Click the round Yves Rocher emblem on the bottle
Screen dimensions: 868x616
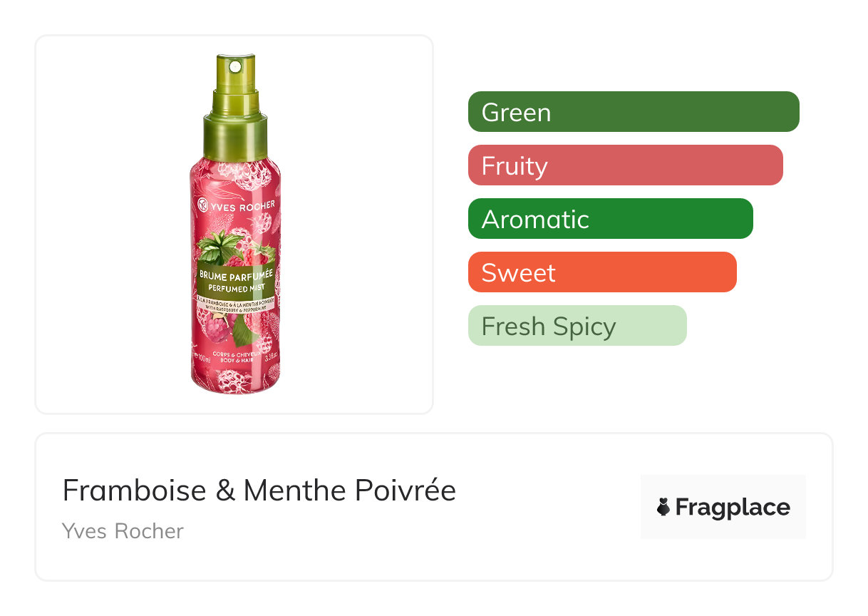coord(202,206)
